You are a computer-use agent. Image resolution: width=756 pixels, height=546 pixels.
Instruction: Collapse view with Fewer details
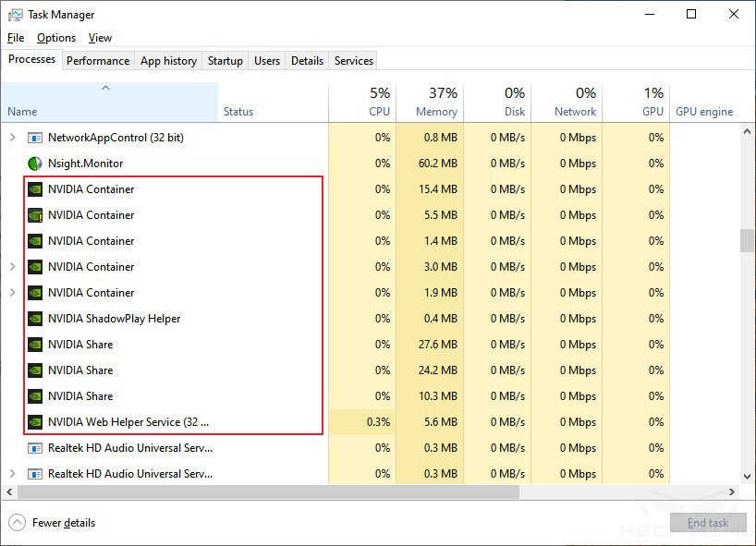pyautogui.click(x=54, y=523)
